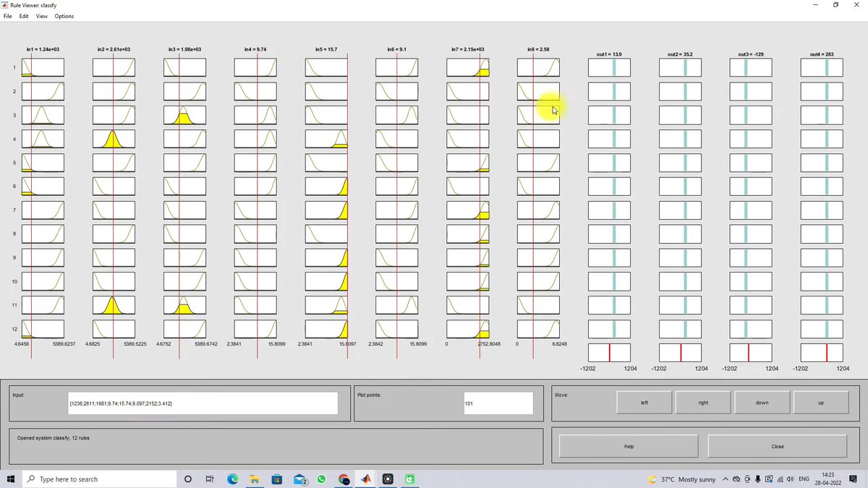Open File Explorer from the taskbar
This screenshot has width=868, height=488.
pos(255,479)
